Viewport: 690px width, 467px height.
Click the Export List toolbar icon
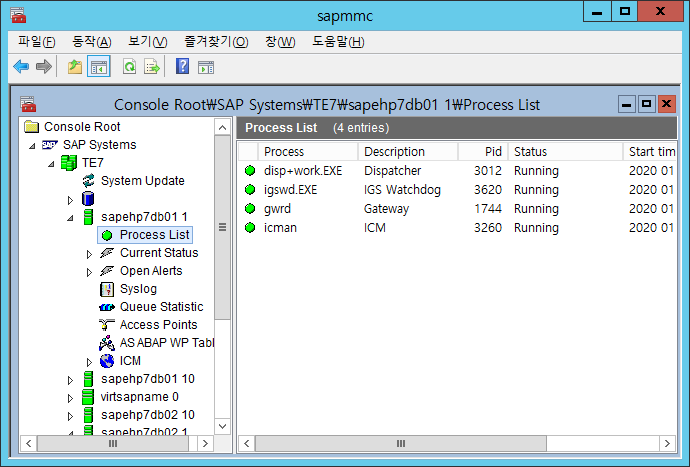coord(152,67)
